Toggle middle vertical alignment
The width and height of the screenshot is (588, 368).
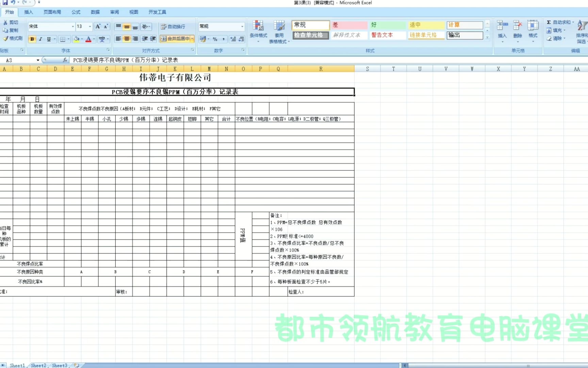coord(127,26)
